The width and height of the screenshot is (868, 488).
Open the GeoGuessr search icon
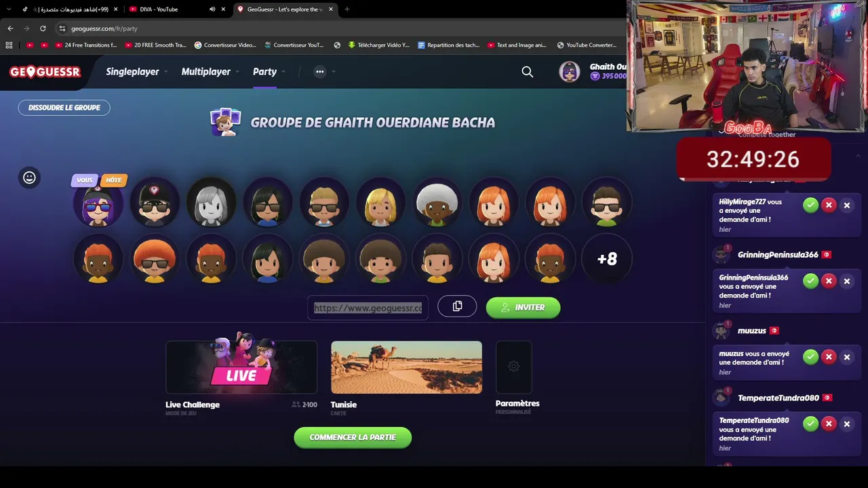[528, 72]
